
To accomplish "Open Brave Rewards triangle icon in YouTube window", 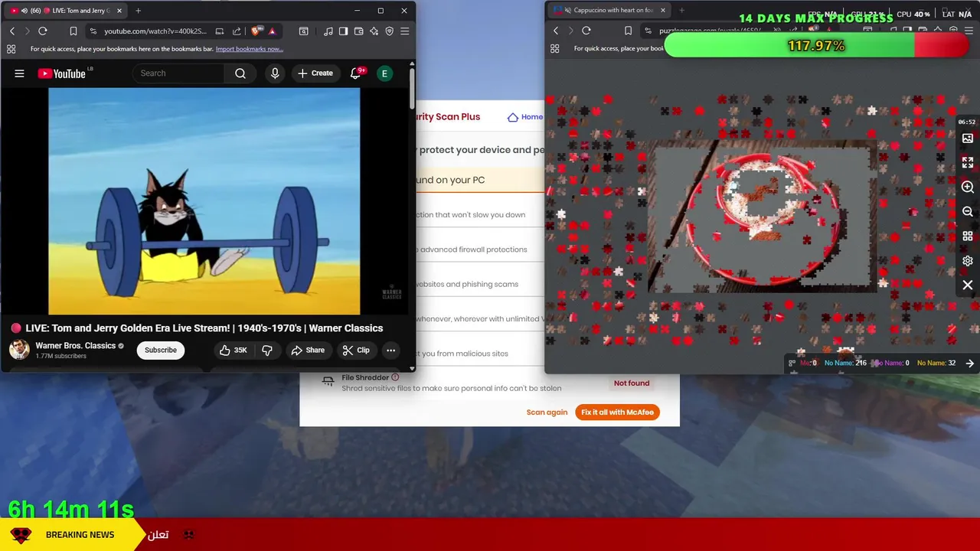I will (272, 31).
